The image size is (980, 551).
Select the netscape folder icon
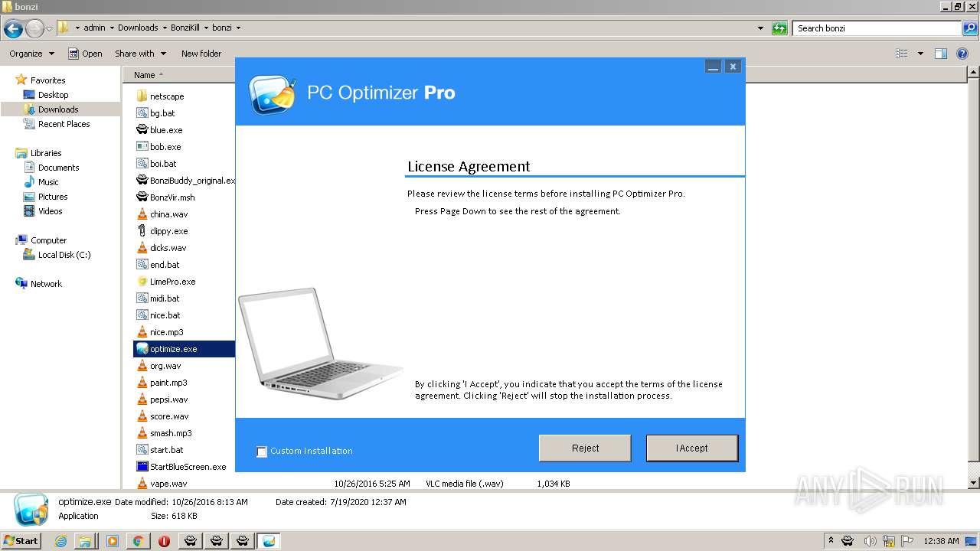[x=142, y=96]
